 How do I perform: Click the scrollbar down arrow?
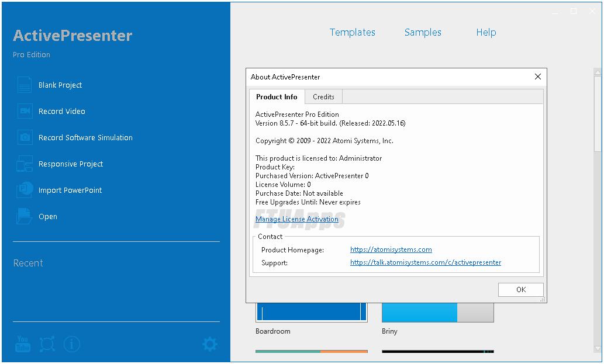tap(598, 349)
